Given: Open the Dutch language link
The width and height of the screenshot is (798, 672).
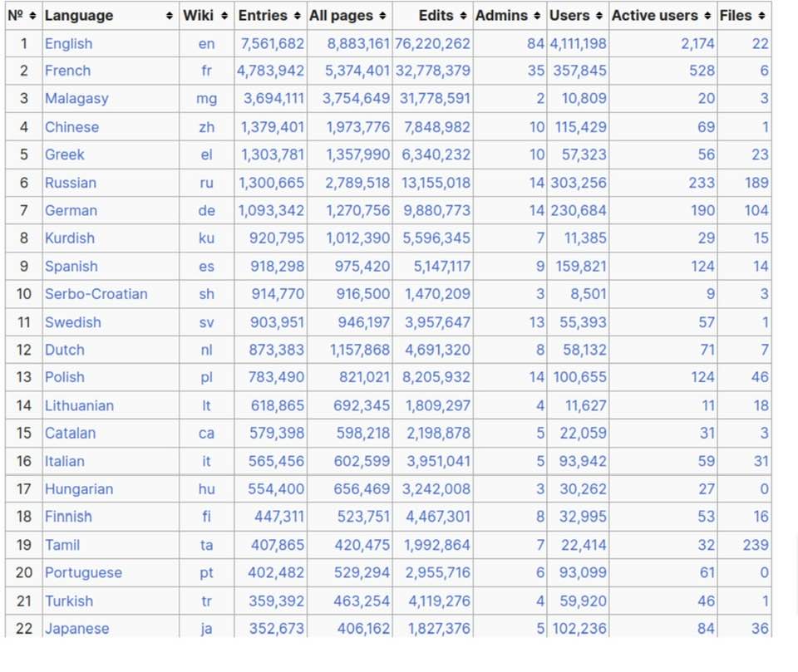Looking at the screenshot, I should [65, 350].
